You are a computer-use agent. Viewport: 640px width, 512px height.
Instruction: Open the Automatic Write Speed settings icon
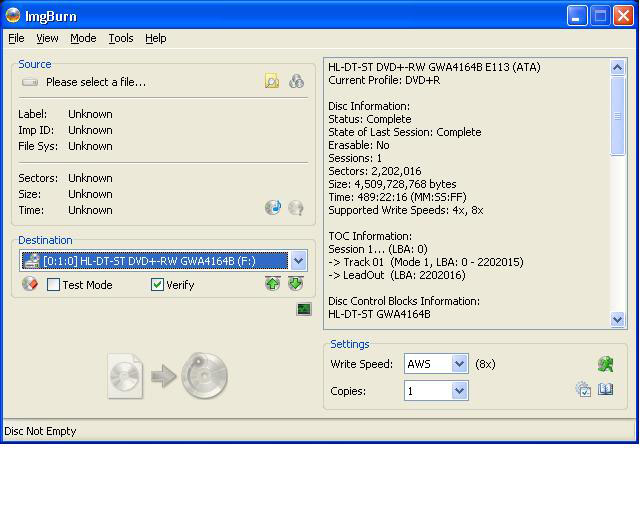606,364
